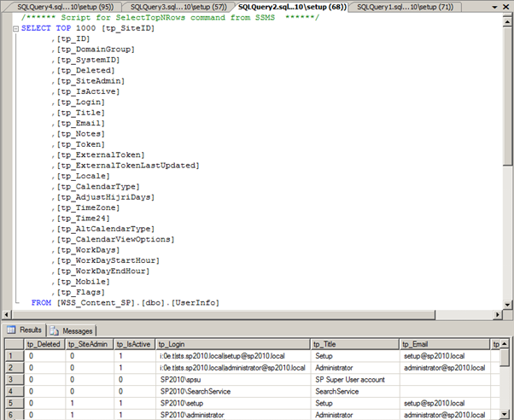Select the tp_Deleted column header
The image size is (514, 420).
click(x=46, y=343)
